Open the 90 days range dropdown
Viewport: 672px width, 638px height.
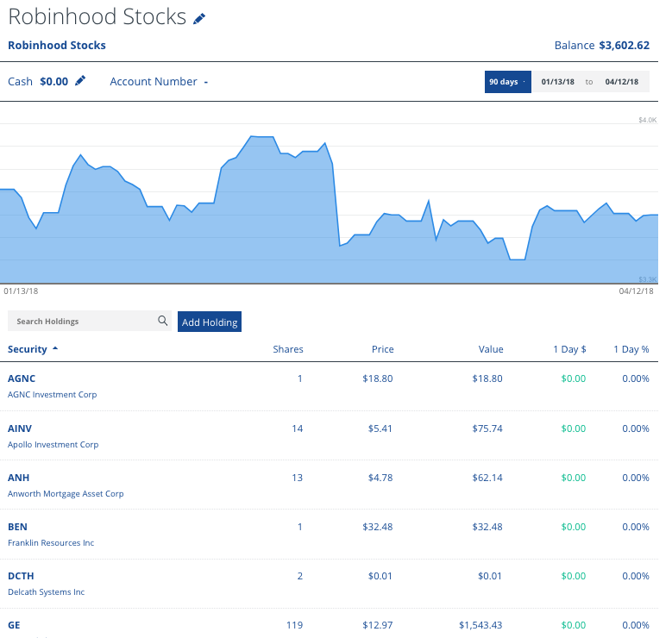[x=507, y=82]
